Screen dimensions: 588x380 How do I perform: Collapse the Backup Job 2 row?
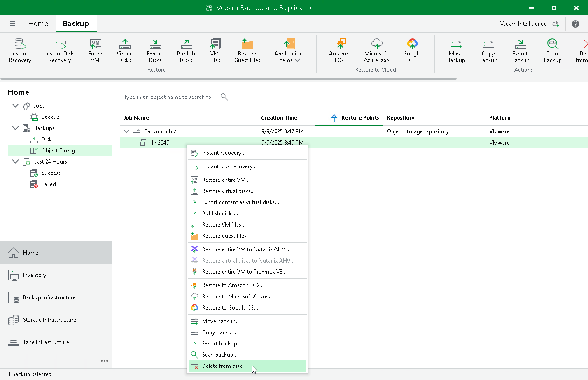pos(126,131)
